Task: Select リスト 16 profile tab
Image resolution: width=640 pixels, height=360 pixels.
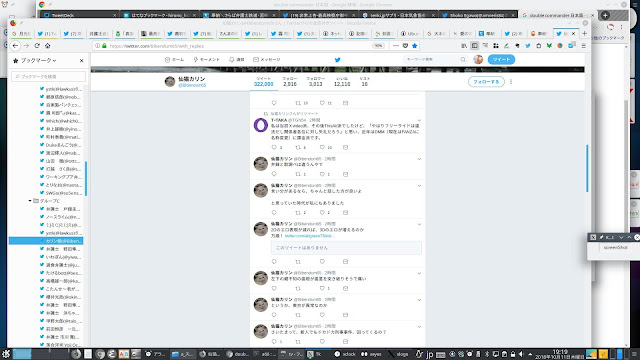Action: (x=364, y=82)
